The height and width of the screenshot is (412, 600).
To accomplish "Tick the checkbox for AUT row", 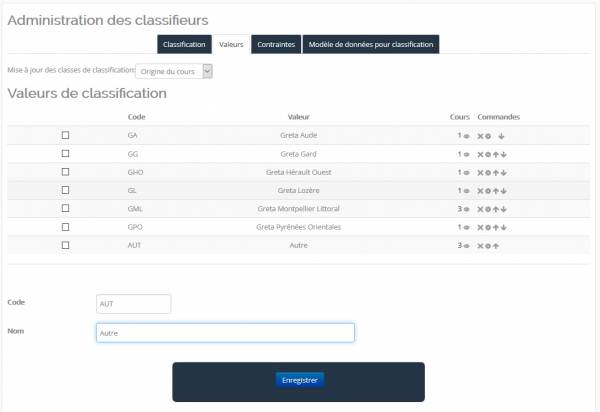I will pos(66,245).
